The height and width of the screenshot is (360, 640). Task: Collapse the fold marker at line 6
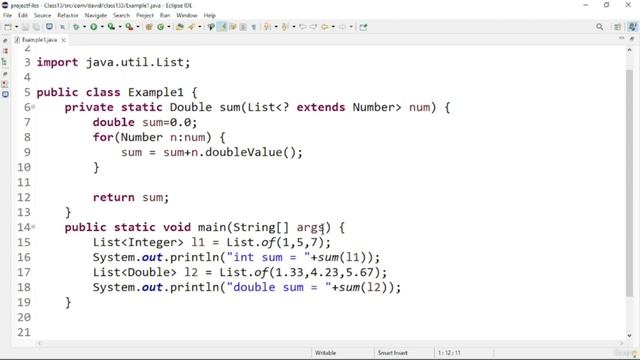[33, 107]
